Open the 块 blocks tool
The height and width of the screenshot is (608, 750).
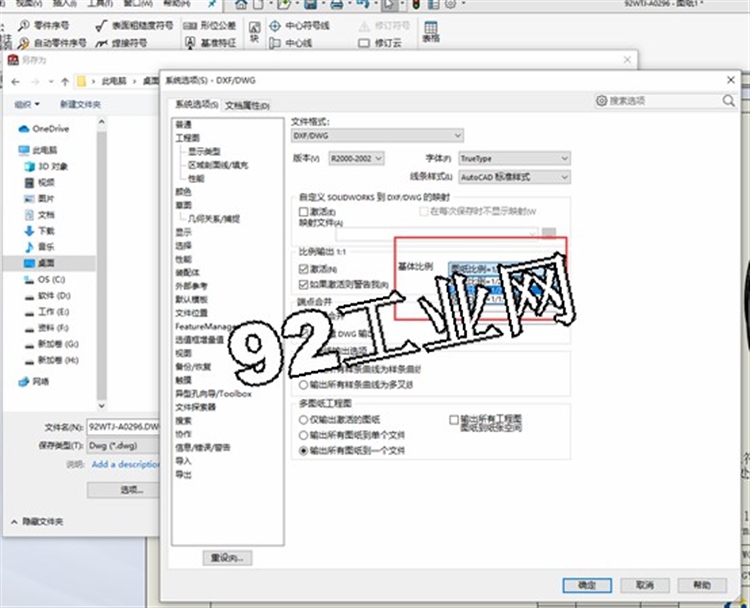pyautogui.click(x=254, y=32)
